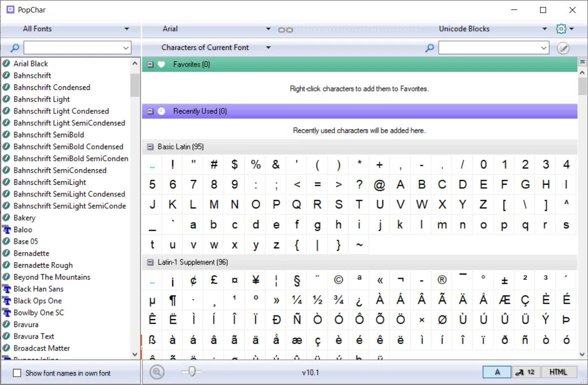The width and height of the screenshot is (588, 385).
Task: Open the character search history dropdown
Action: click(x=544, y=48)
